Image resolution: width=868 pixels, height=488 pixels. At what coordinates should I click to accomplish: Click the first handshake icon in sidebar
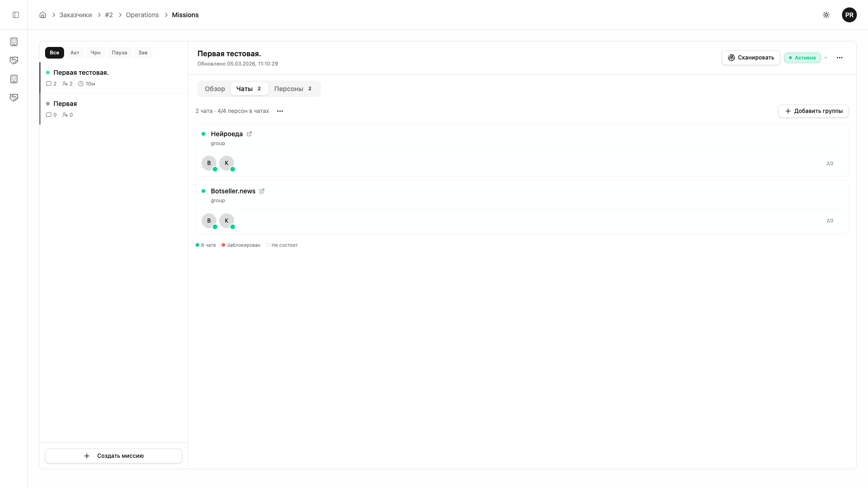[14, 60]
